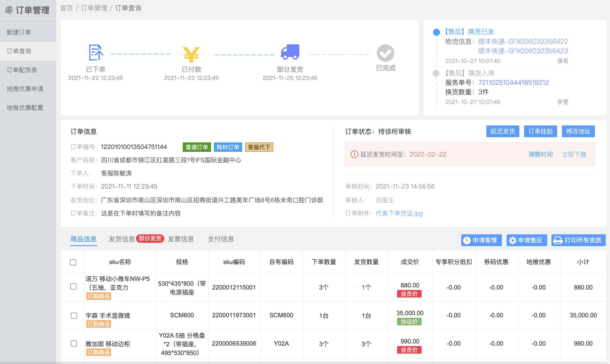
Task: Click the 客服代下 tag
Action: click(259, 147)
